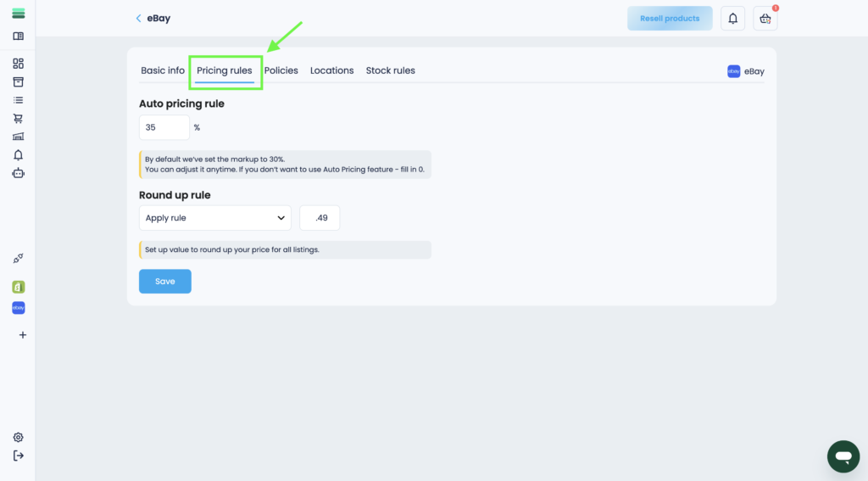This screenshot has width=868, height=481.
Task: Select the Locations tab
Action: [x=331, y=70]
